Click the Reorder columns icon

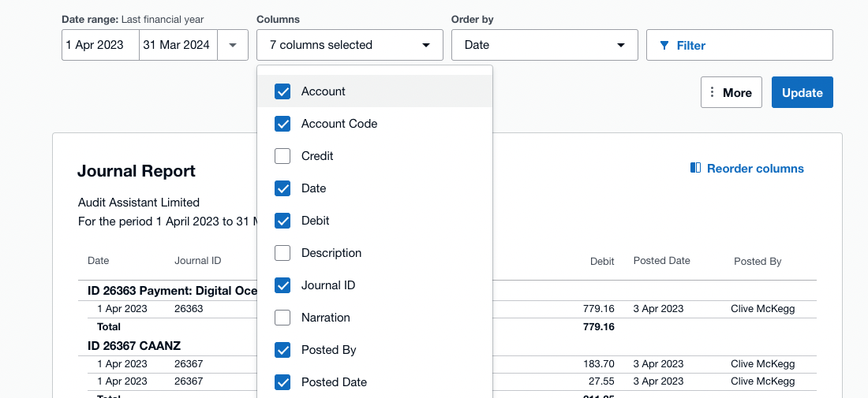pyautogui.click(x=696, y=168)
